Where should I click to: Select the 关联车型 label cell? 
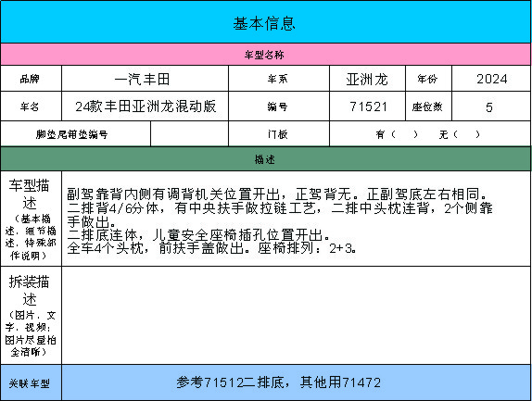pos(31,382)
